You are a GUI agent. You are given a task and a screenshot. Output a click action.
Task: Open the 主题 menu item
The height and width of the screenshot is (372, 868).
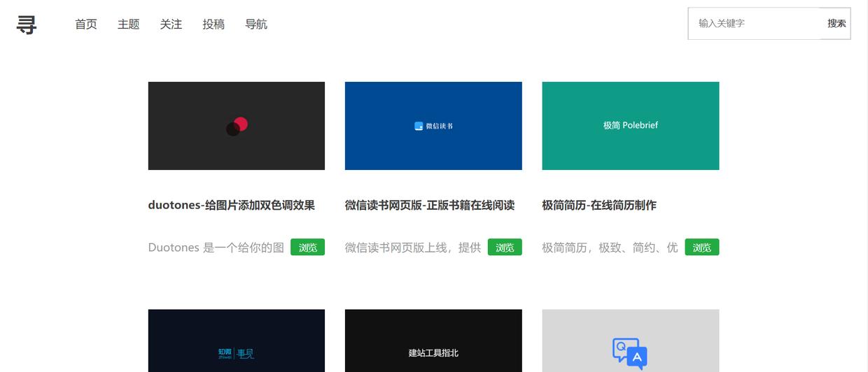(129, 24)
